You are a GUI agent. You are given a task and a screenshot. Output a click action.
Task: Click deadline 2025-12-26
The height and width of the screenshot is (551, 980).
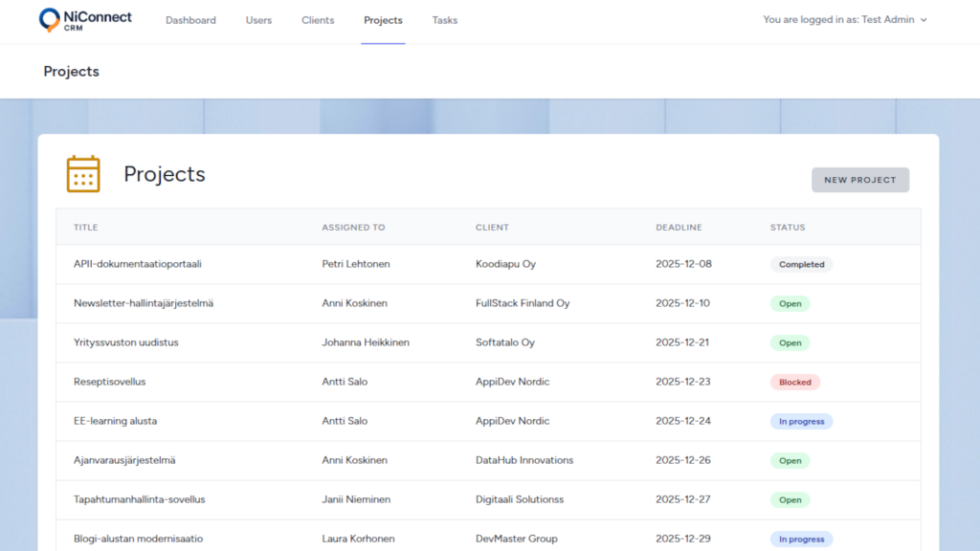point(683,460)
